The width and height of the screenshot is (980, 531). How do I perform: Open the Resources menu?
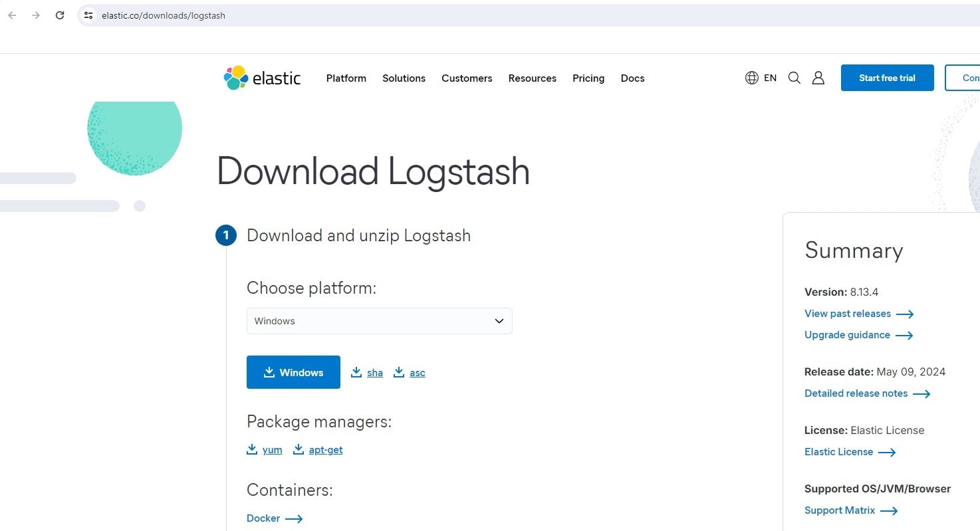(x=532, y=78)
